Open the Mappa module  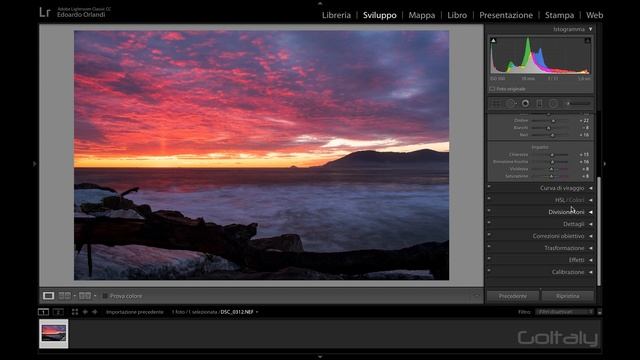tap(422, 15)
